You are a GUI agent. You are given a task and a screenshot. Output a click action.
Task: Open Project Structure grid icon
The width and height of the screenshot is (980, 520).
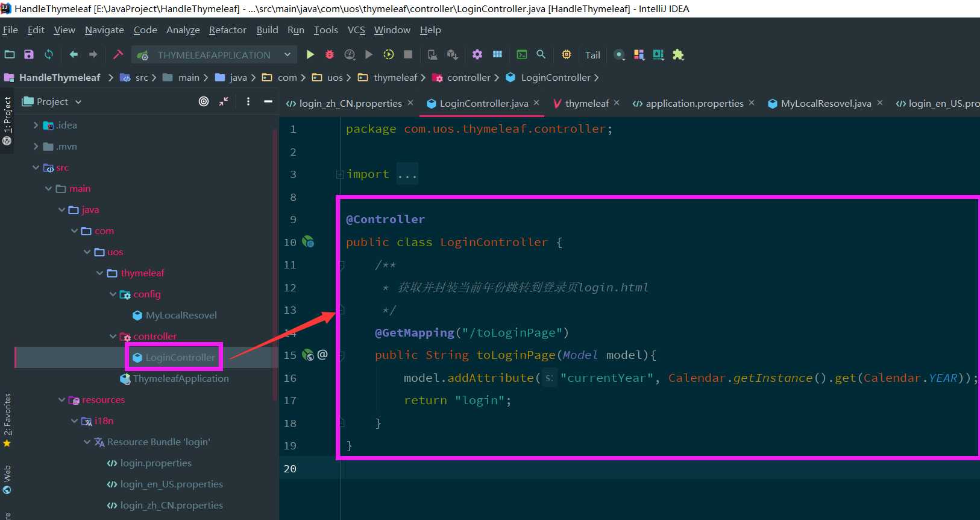497,54
